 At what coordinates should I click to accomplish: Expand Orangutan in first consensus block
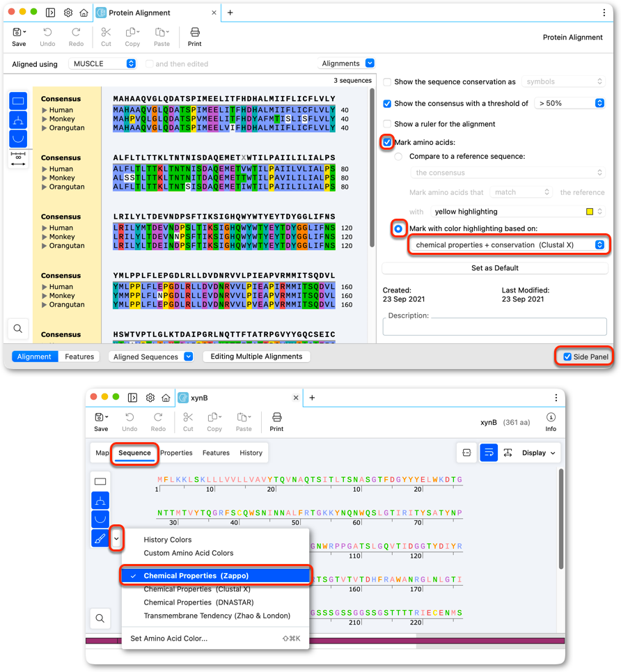pyautogui.click(x=44, y=127)
